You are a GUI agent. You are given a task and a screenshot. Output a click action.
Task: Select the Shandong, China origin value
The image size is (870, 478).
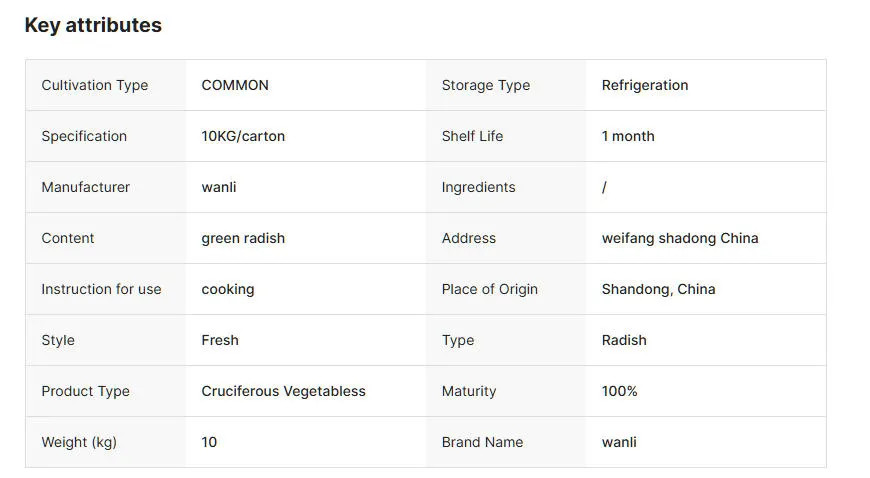(659, 289)
